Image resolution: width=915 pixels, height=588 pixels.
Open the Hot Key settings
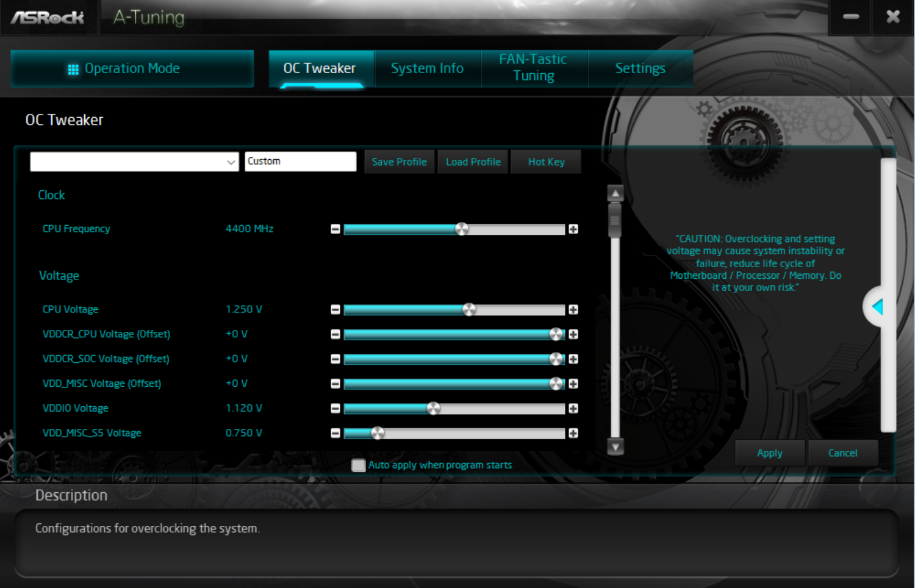coord(545,162)
